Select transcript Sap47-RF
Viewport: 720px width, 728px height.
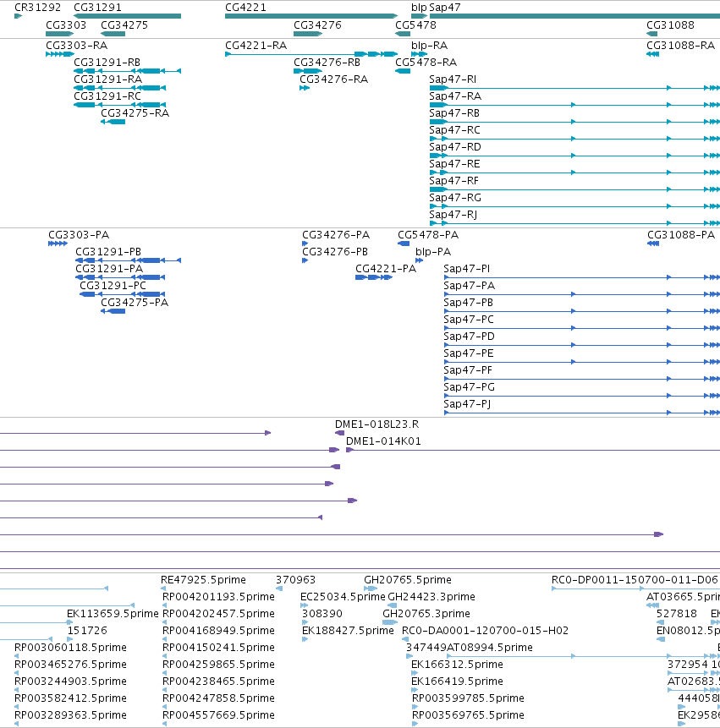pos(453,181)
